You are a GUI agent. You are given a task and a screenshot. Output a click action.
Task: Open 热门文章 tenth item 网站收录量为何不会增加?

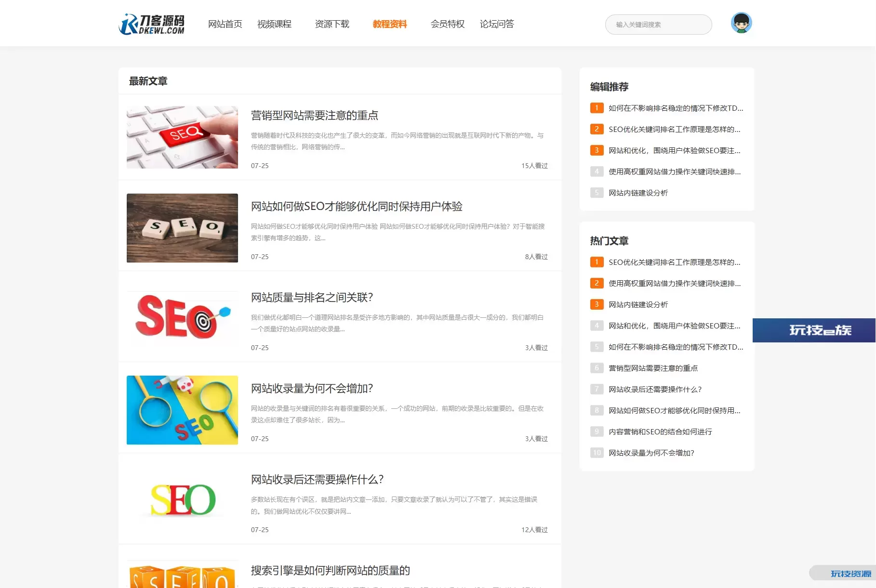(651, 453)
